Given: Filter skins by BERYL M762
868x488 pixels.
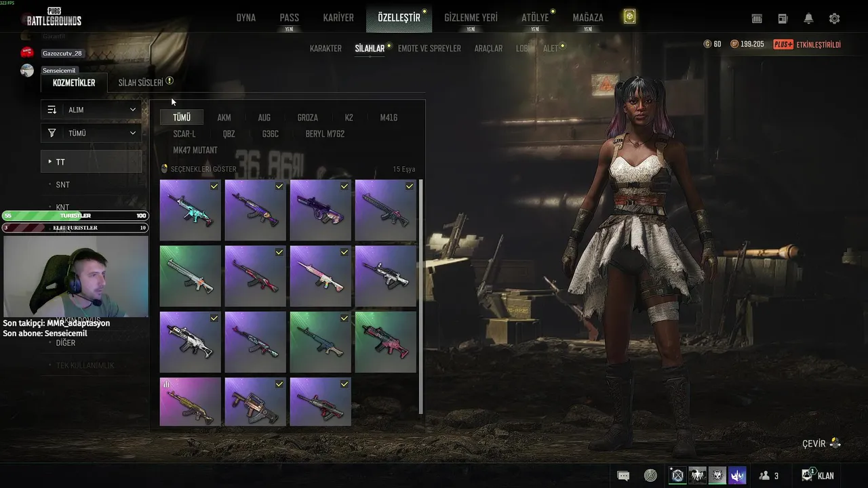Looking at the screenshot, I should (x=325, y=134).
